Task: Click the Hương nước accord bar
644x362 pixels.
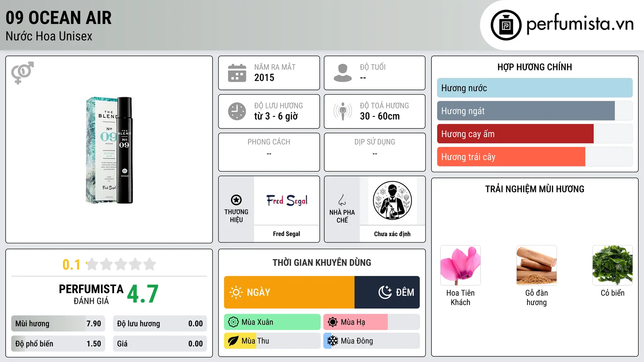Action: point(535,88)
